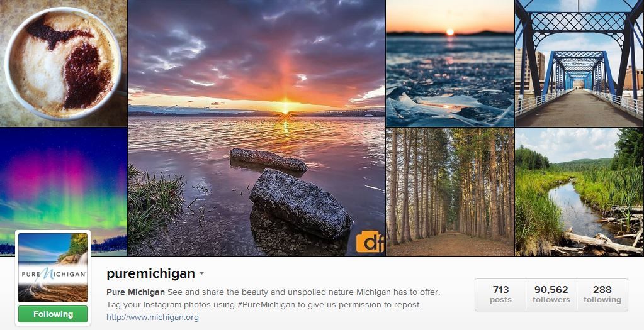Open the large sunset lake photo
Screen dimensions: 644x330
click(x=256, y=128)
